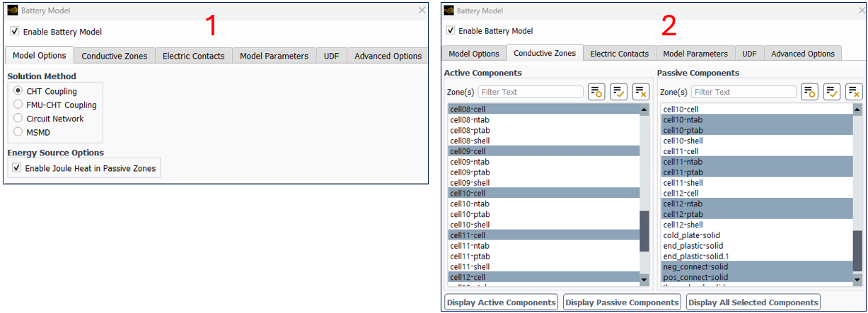Open Electric Contacts tab in Conductive Zones dialog
The image size is (868, 313).
(619, 54)
